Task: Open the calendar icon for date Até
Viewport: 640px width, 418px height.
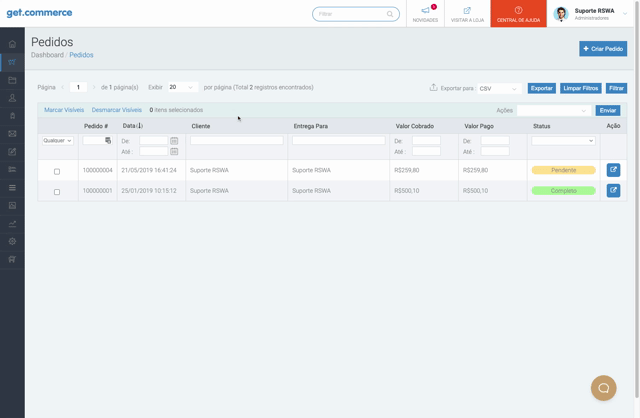Action: pyautogui.click(x=174, y=151)
